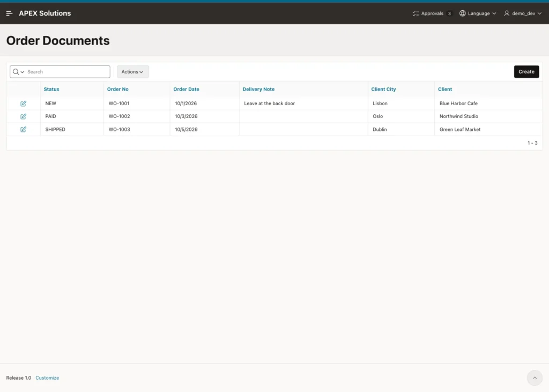The height and width of the screenshot is (392, 549).
Task: Open the Delivery Note column header
Action: (x=258, y=90)
